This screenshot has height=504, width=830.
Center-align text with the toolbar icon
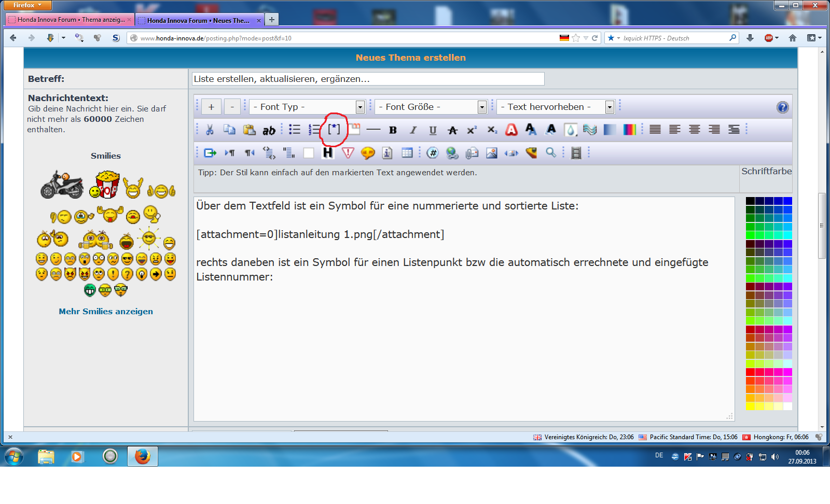(x=694, y=130)
